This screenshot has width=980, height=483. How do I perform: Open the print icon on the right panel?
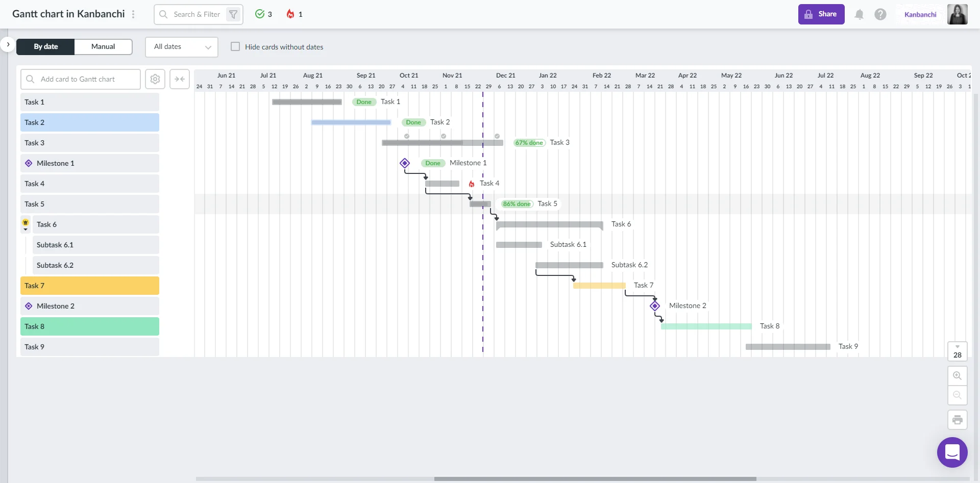958,419
